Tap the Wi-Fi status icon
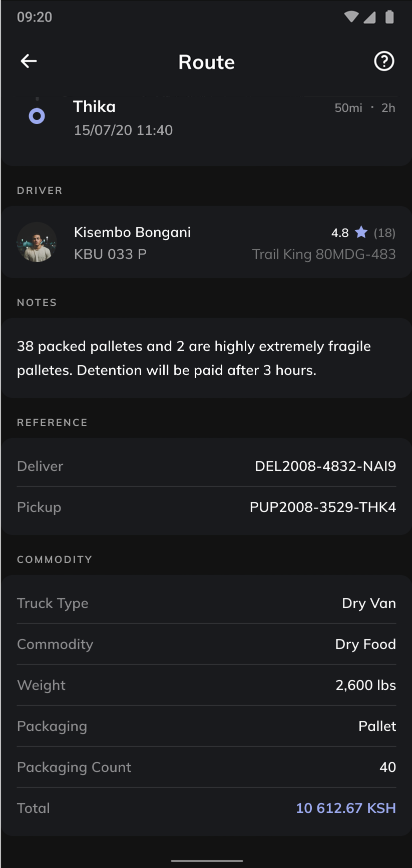The width and height of the screenshot is (412, 868). click(x=351, y=17)
